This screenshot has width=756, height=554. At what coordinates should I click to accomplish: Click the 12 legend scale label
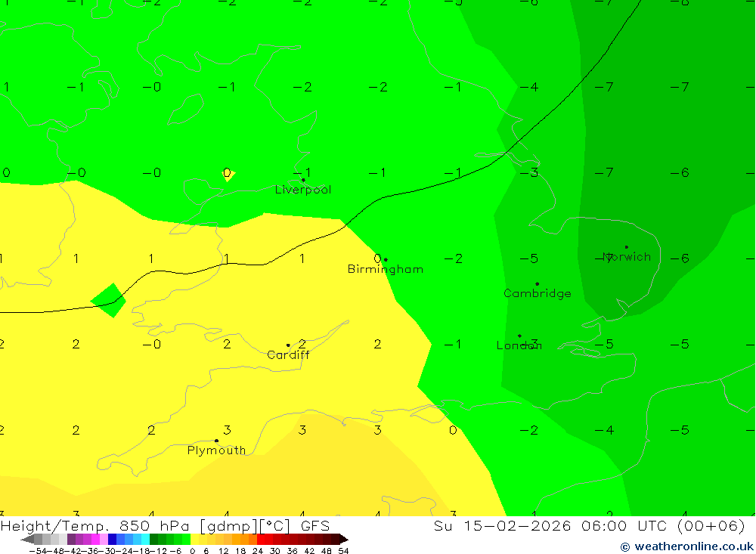click(x=223, y=551)
